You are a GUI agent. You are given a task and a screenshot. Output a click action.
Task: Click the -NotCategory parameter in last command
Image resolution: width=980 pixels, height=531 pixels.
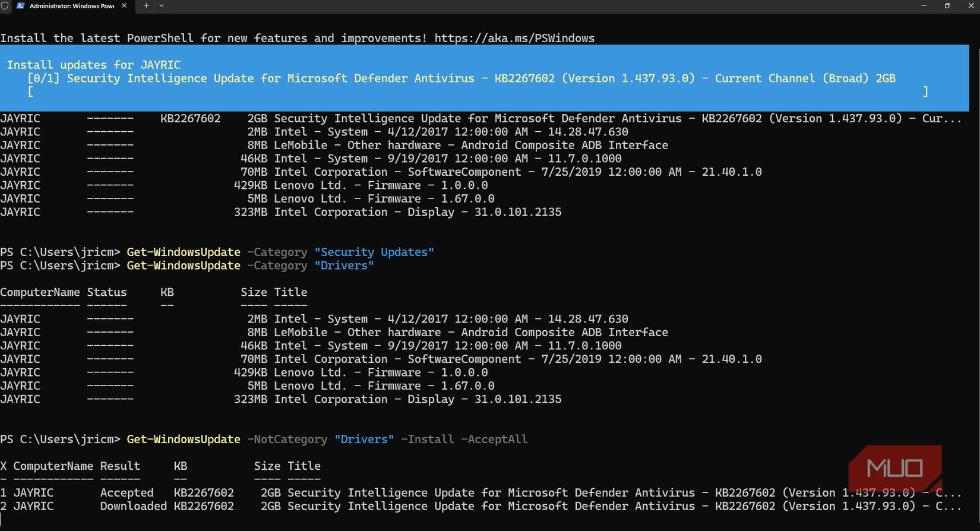pyautogui.click(x=287, y=440)
